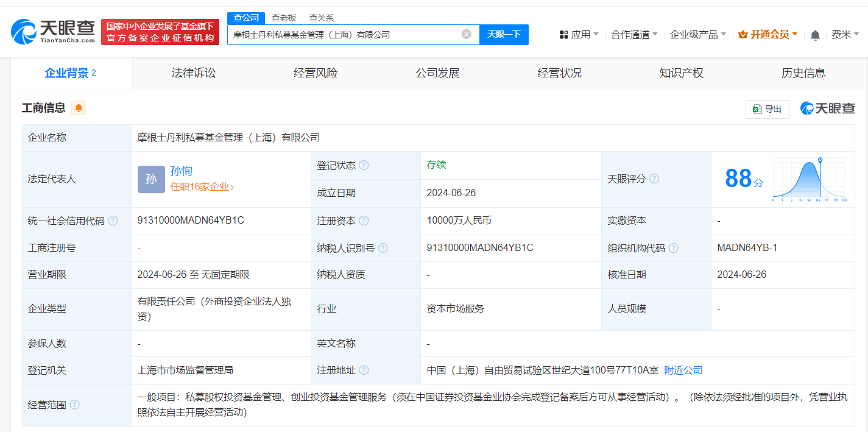Viewport: 868px width, 432px height.
Task: Click help icon next to 天眼评分
Action: click(654, 179)
